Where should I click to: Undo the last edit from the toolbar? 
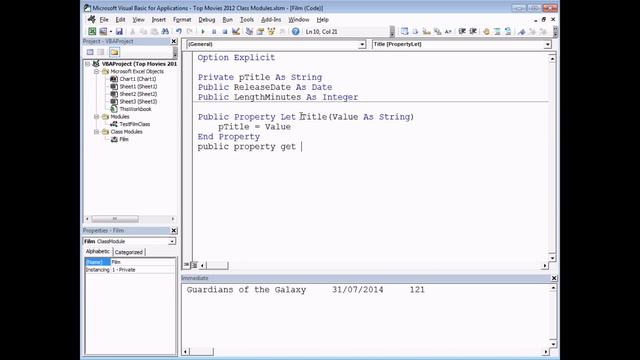[x=179, y=31]
